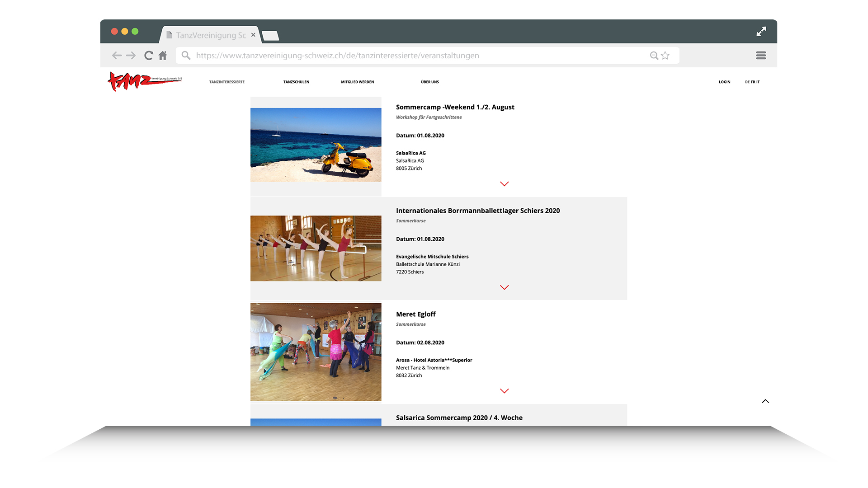Click the zoom magnifier in address bar
The height and width of the screenshot is (488, 868).
654,56
